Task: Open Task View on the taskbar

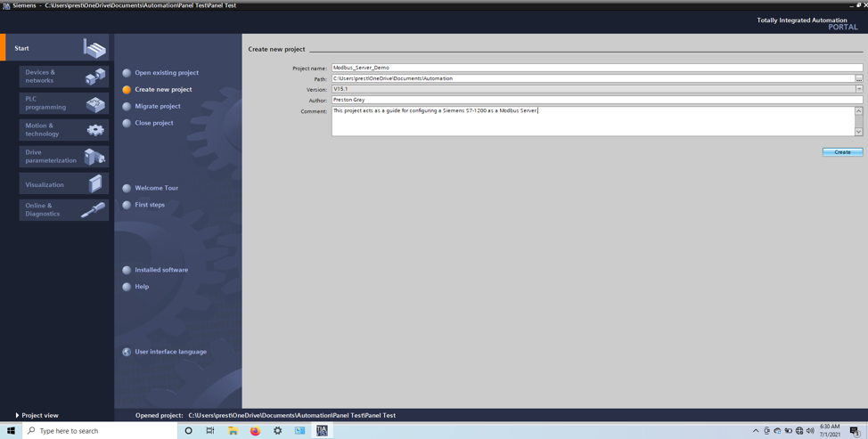Action: tap(210, 431)
